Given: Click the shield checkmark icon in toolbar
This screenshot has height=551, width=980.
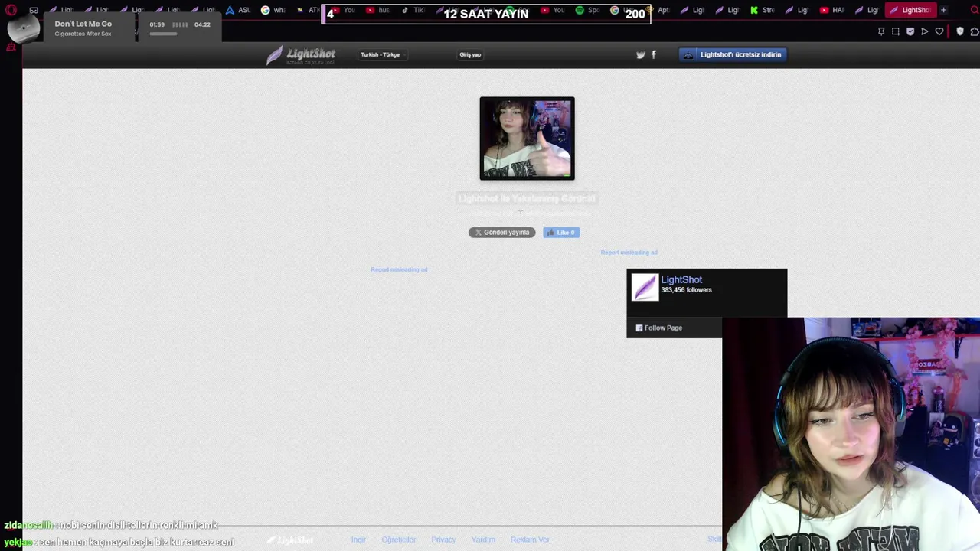Looking at the screenshot, I should point(910,31).
